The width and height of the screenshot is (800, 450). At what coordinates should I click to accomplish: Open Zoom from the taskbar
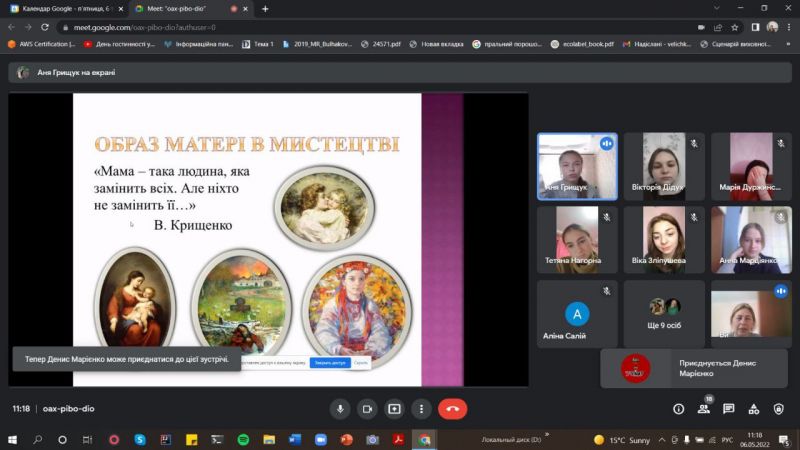click(320, 440)
